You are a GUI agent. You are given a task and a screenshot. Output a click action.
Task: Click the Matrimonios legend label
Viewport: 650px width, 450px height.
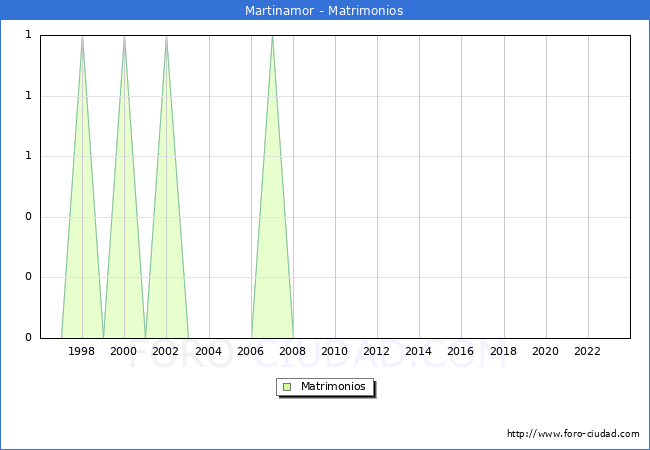point(333,387)
